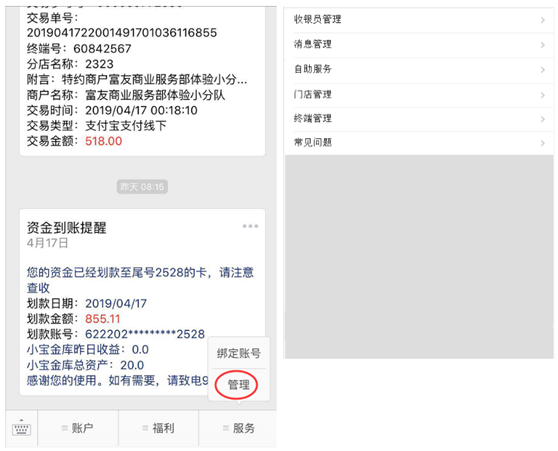Open 自助服务 list entry

(419, 69)
